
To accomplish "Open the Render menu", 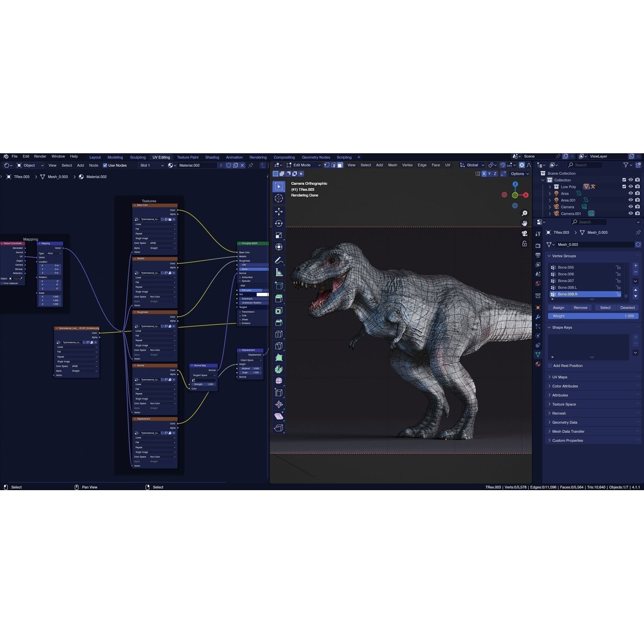I will [x=40, y=156].
